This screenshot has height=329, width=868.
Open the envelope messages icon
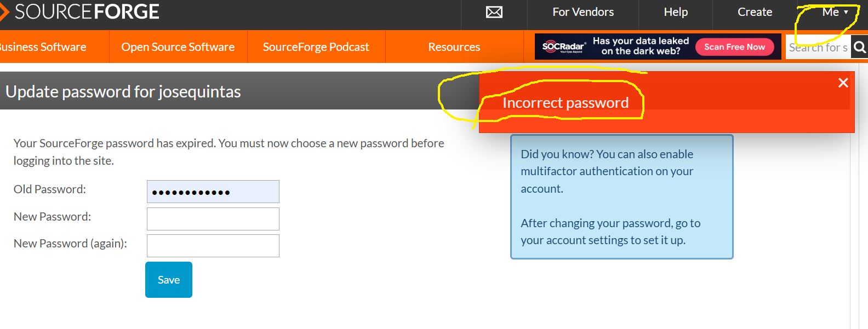(x=494, y=12)
